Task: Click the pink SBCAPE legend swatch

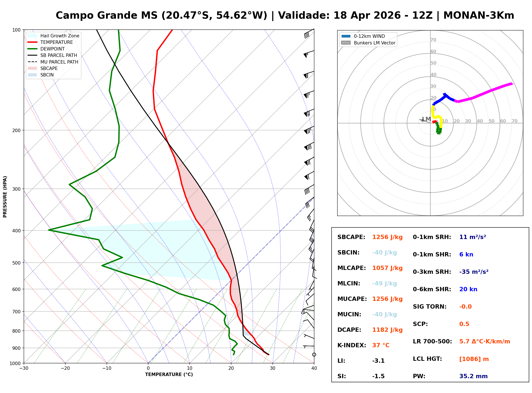Action: pos(32,69)
